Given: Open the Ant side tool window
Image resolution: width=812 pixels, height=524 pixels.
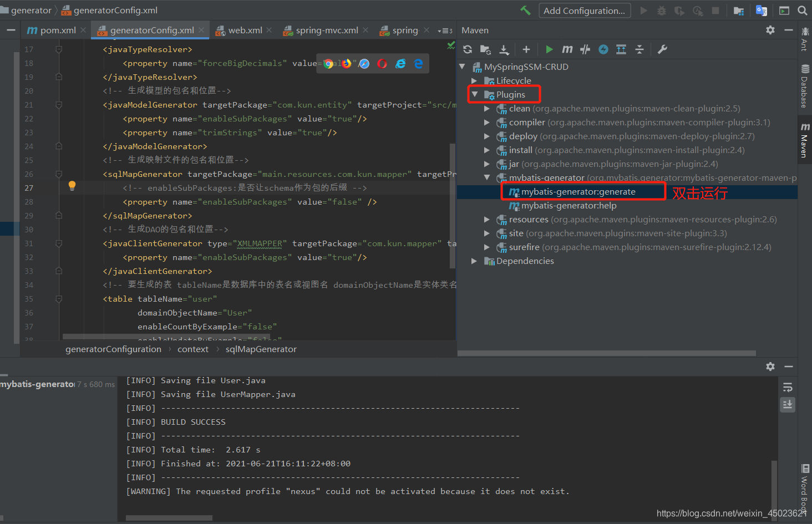Looking at the screenshot, I should pos(804,39).
